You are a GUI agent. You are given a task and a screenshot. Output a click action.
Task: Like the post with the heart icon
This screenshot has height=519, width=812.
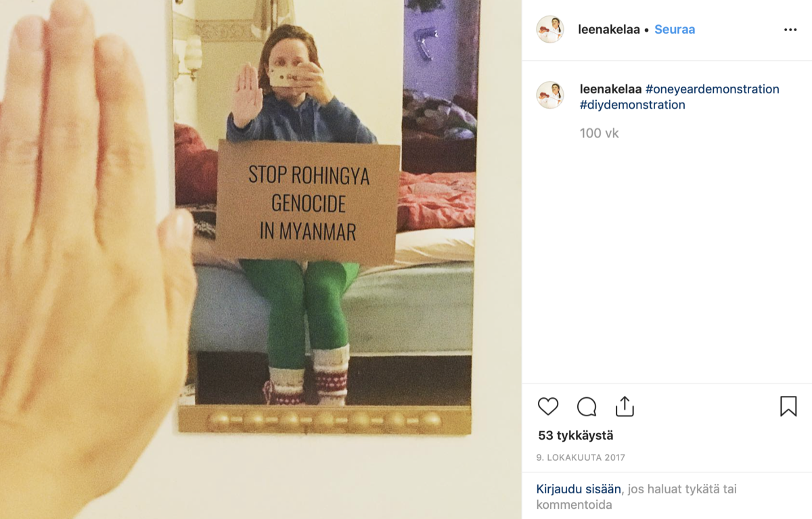(x=548, y=406)
